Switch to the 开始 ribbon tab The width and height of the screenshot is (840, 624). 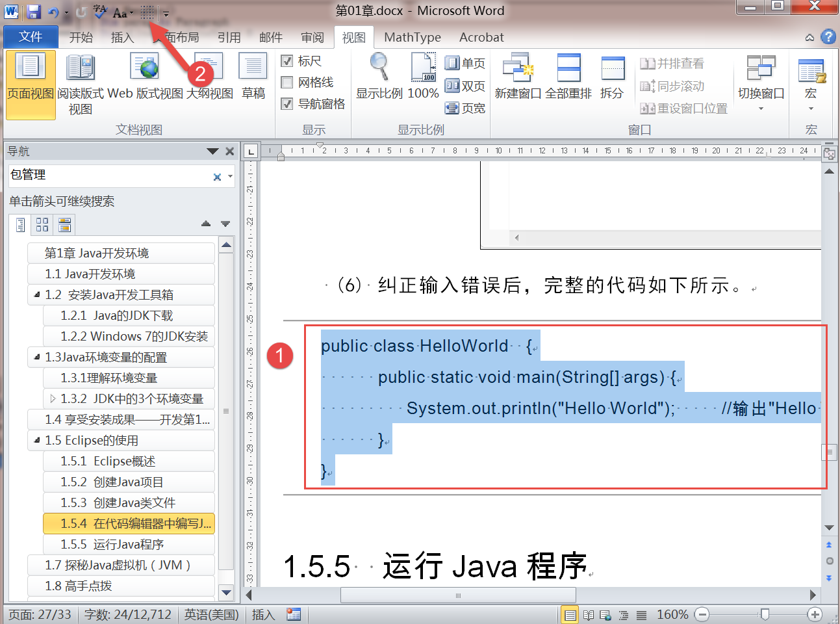(x=81, y=38)
